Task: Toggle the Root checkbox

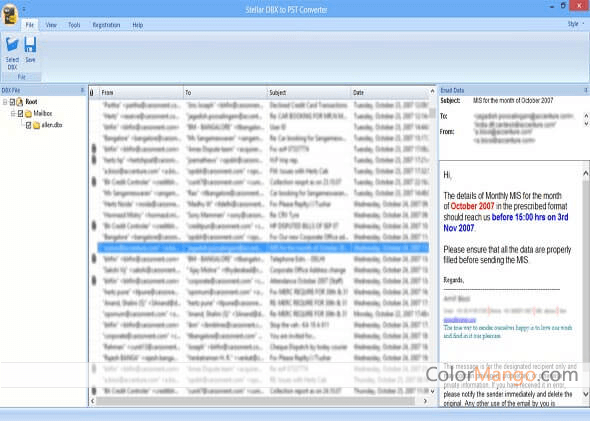Action: 12,102
